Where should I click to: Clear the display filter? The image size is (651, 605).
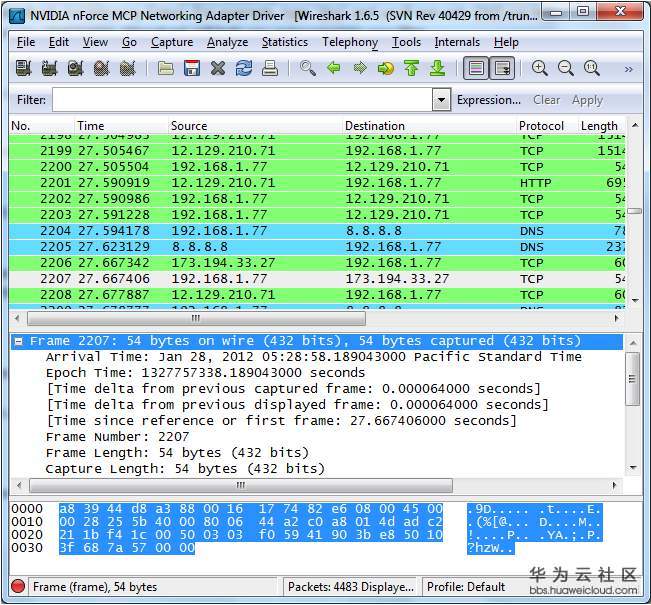pos(546,100)
